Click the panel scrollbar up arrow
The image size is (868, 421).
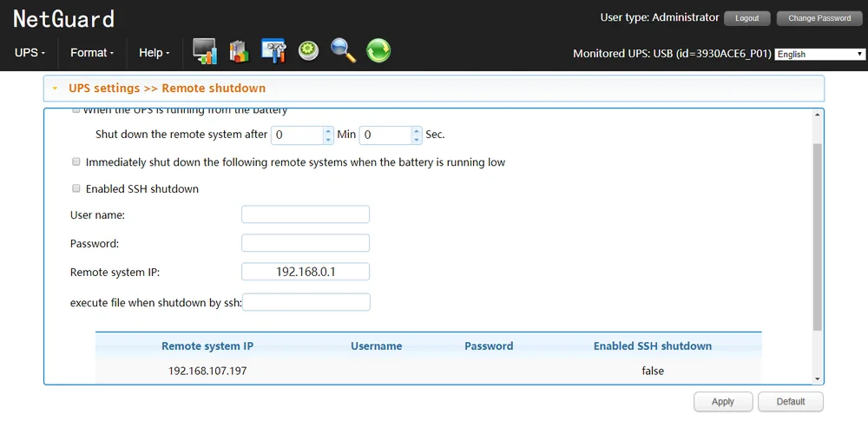point(818,115)
